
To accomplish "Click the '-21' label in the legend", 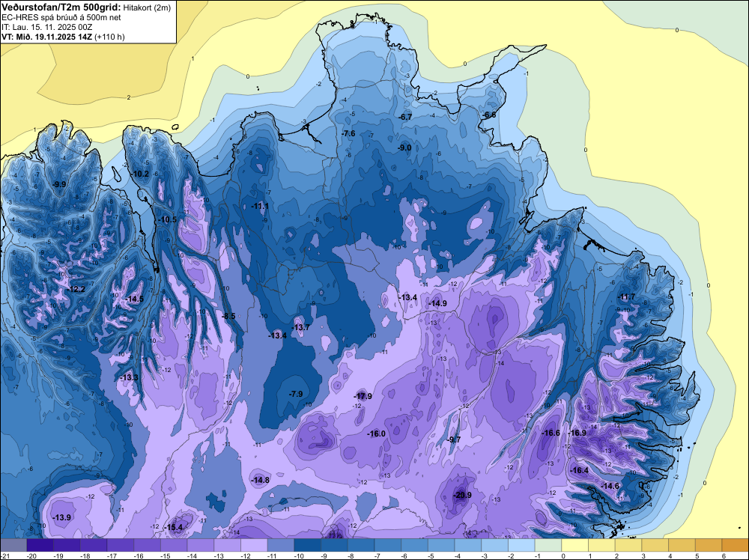I will pyautogui.click(x=5, y=556).
